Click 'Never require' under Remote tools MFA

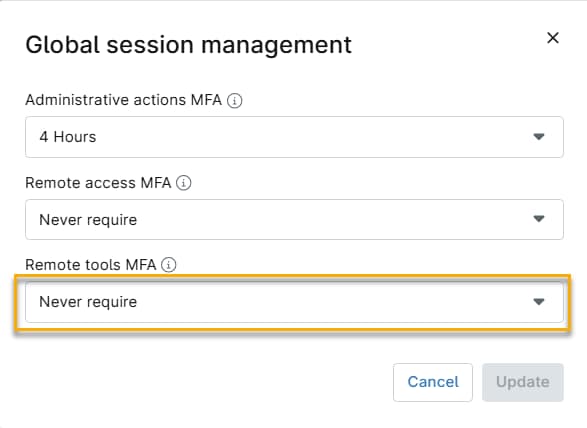88,302
